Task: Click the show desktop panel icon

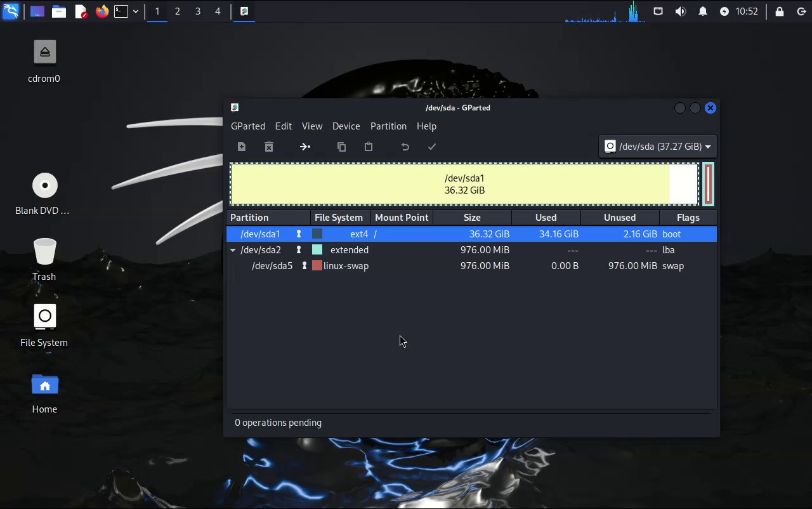Action: [x=37, y=11]
